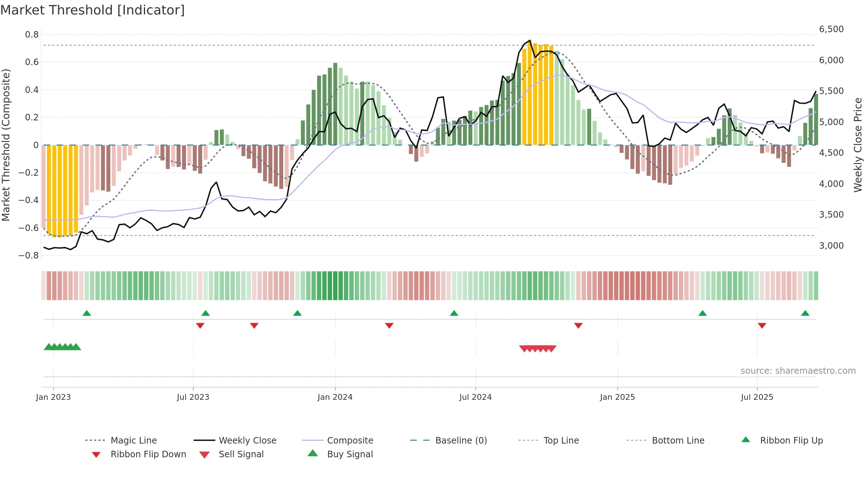Click the Ribbon Flip Up marker in April 2025
Screen dimensions: 868x488
click(x=702, y=313)
